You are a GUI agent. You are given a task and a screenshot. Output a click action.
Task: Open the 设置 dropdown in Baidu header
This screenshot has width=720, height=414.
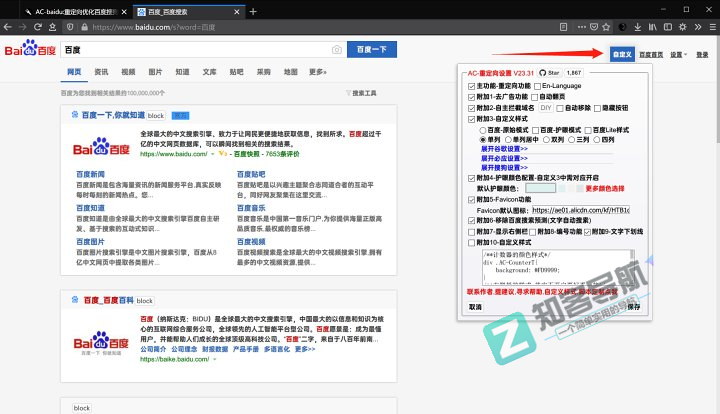(x=678, y=55)
